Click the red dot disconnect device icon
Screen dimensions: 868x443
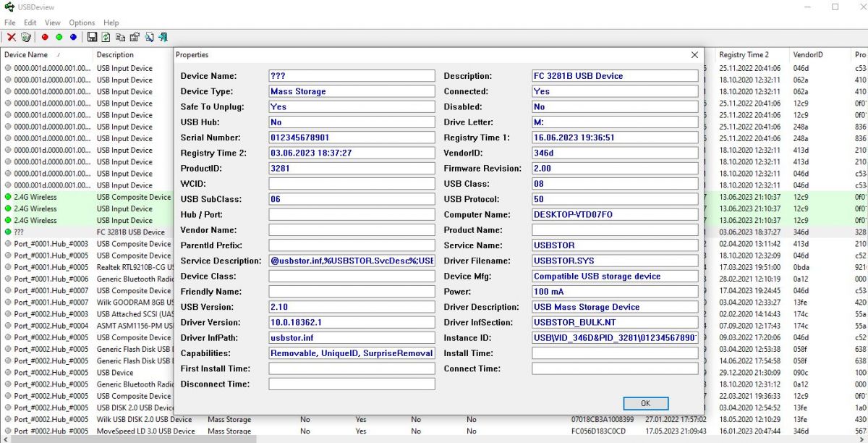click(45, 37)
